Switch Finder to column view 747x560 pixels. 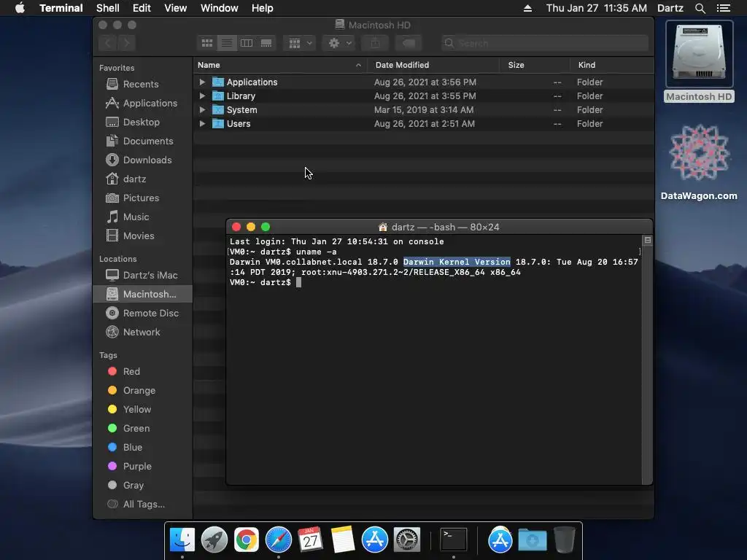pyautogui.click(x=247, y=43)
